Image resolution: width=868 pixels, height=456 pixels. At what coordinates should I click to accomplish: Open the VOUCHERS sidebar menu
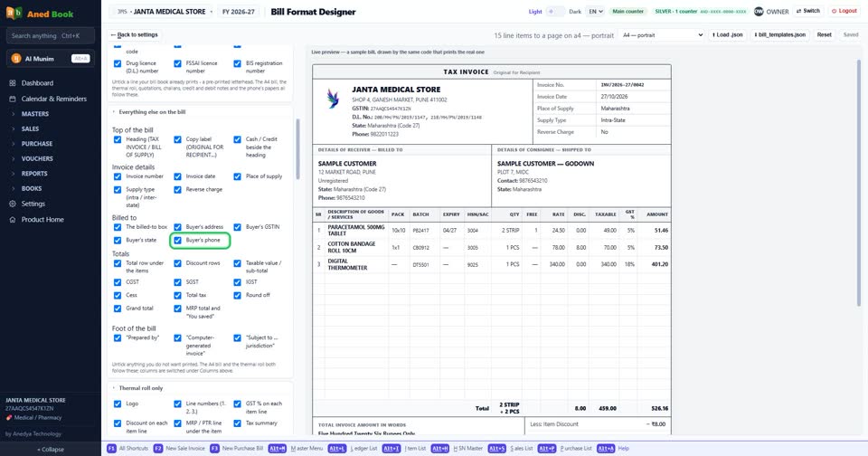click(37, 158)
